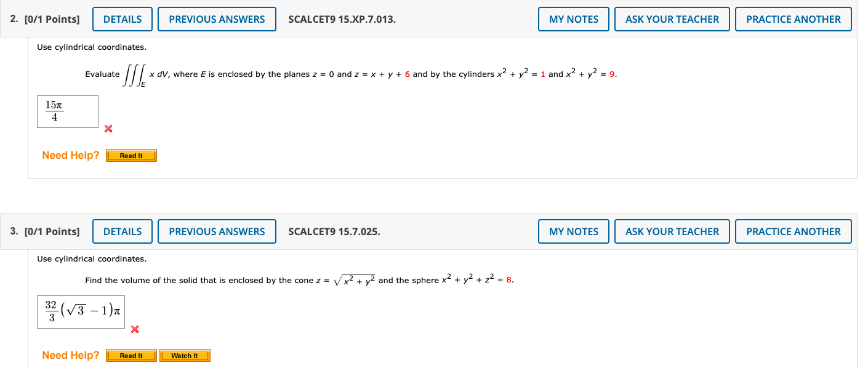868x368 pixels.
Task: Click DETAILS on question 2
Action: (122, 19)
